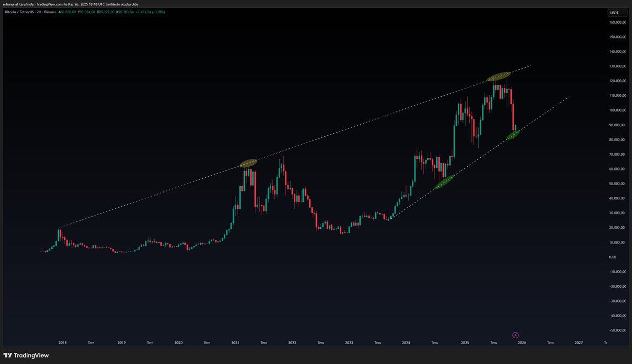Click the 50.000,00 price axis label

(618, 184)
